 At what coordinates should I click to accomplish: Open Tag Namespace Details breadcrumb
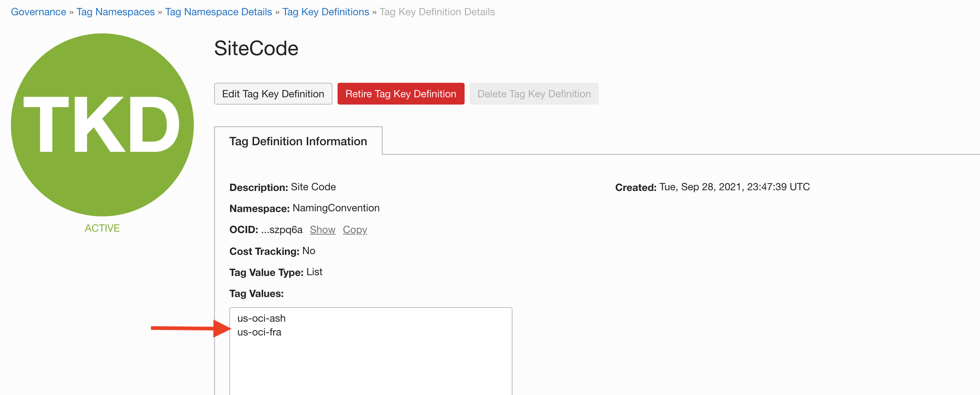219,12
